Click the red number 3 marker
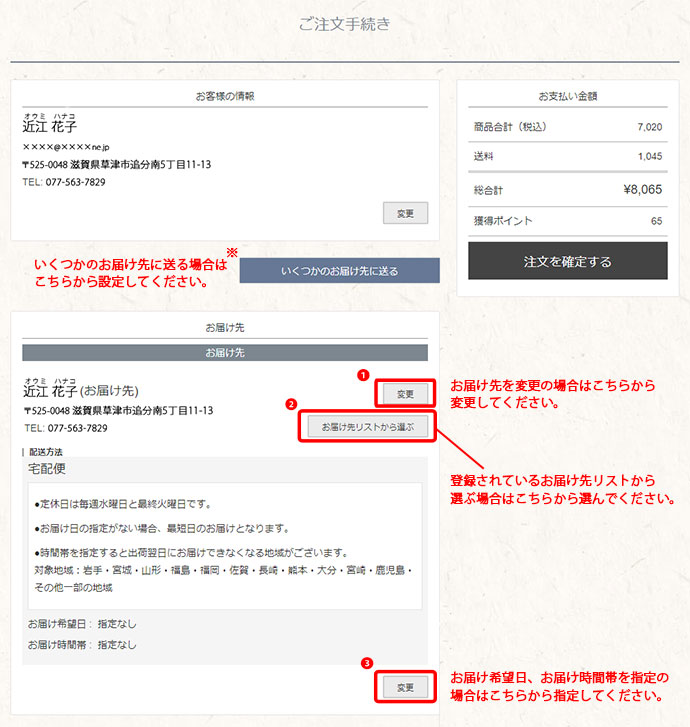 point(366,662)
